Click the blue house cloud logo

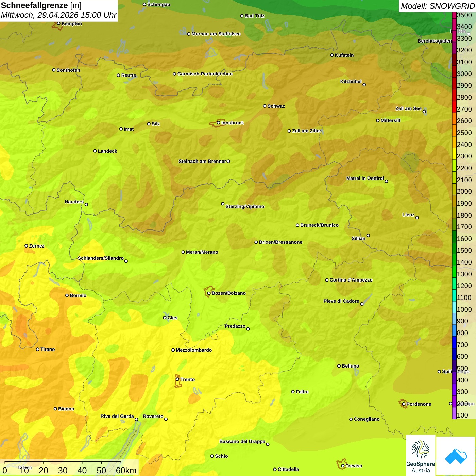pyautogui.click(x=456, y=456)
